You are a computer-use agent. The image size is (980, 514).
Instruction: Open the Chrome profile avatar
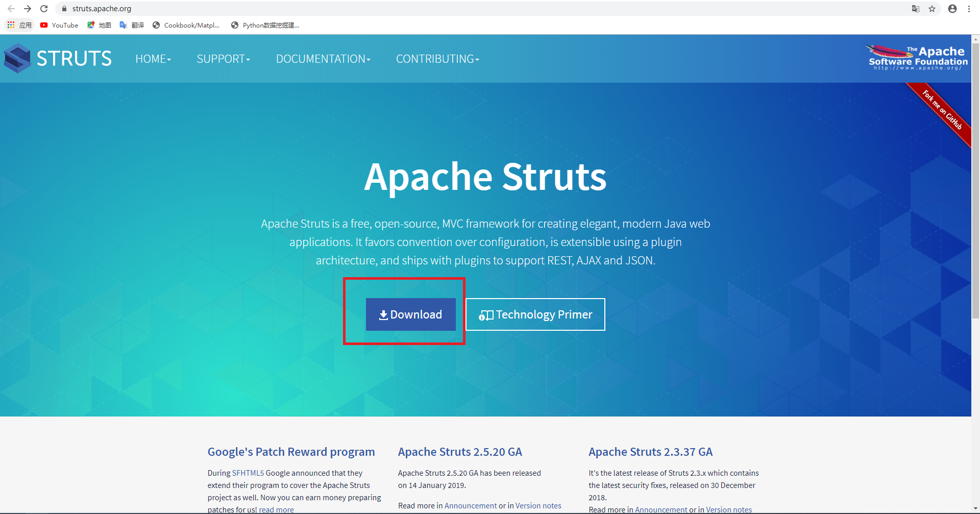(951, 9)
